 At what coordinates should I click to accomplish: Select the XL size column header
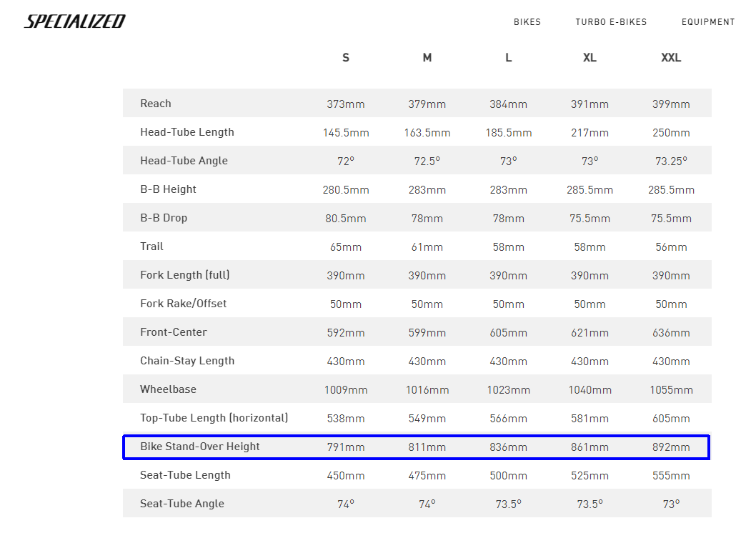590,58
